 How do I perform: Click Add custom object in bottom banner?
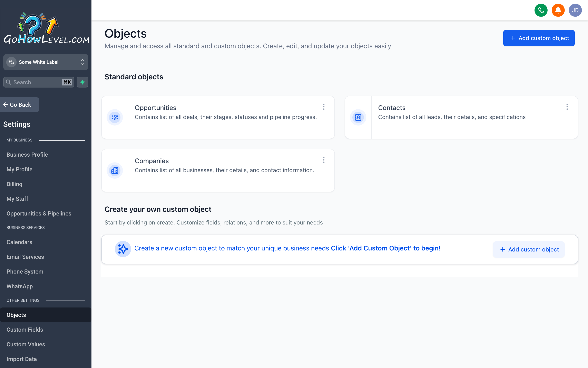(529, 249)
